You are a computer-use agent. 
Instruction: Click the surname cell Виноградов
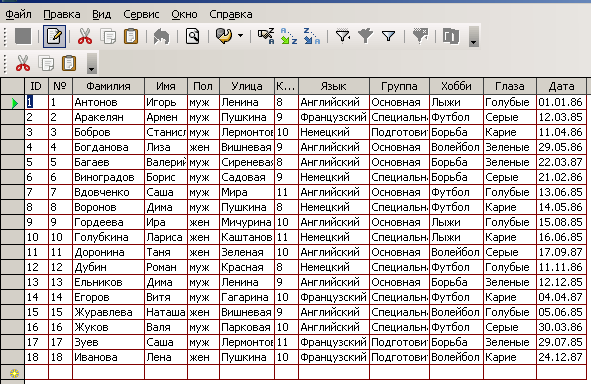(x=108, y=177)
